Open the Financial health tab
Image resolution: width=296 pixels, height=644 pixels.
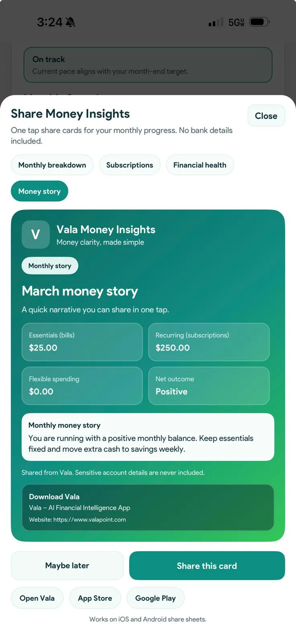[x=199, y=165]
